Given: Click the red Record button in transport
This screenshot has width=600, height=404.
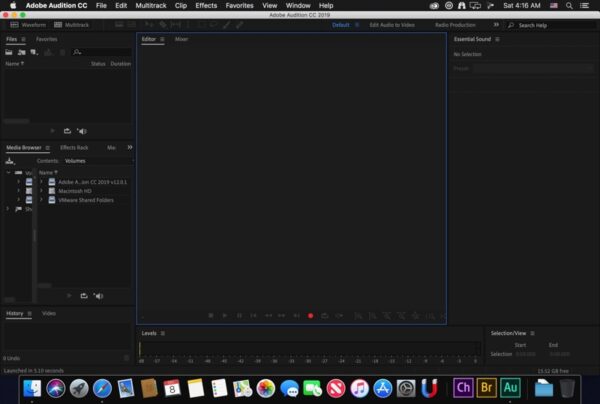Looking at the screenshot, I should pos(310,316).
